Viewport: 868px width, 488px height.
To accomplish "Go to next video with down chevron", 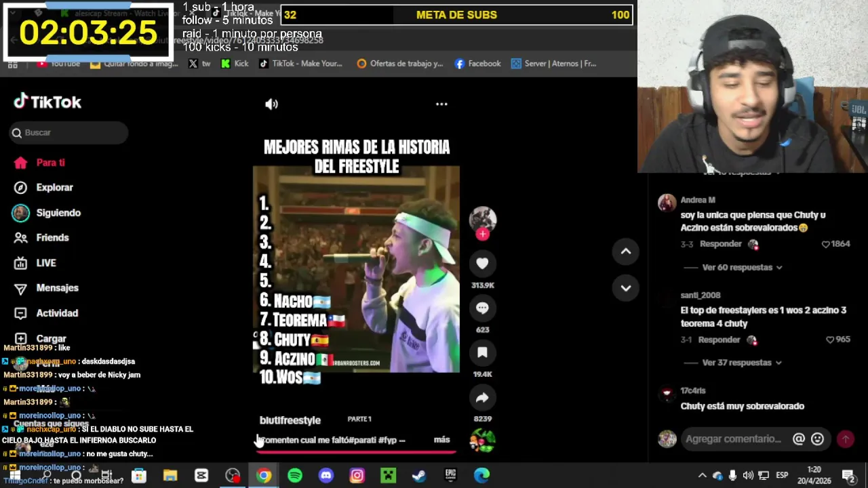I will pos(626,288).
